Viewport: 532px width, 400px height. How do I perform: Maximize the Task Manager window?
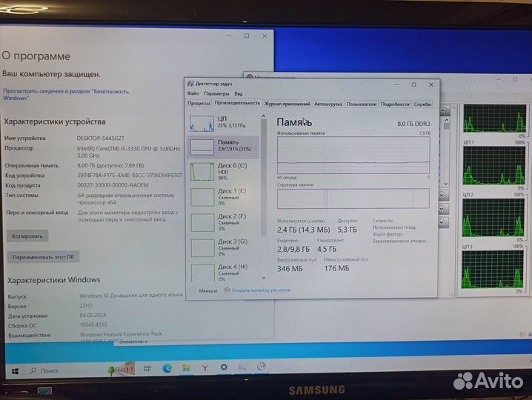point(413,84)
